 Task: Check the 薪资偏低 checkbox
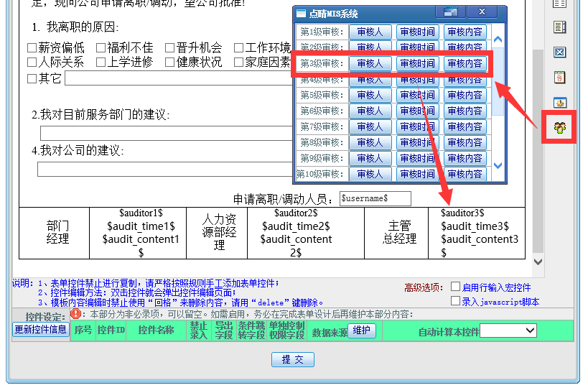pos(32,48)
